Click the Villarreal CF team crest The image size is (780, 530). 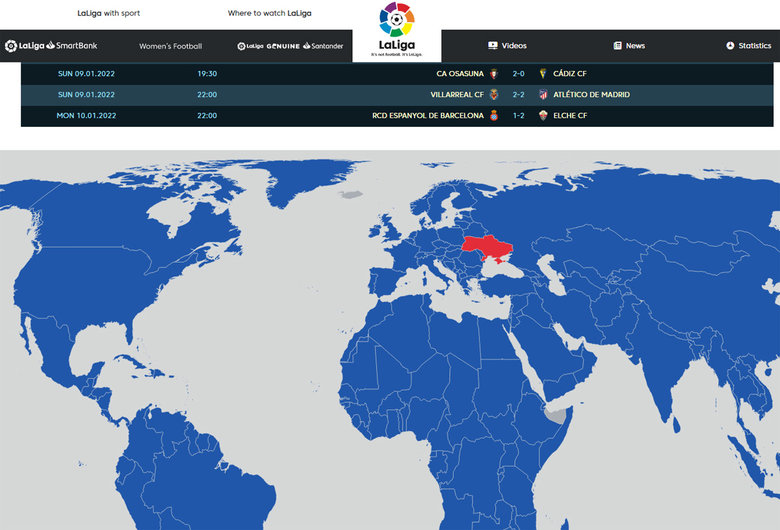tap(494, 95)
